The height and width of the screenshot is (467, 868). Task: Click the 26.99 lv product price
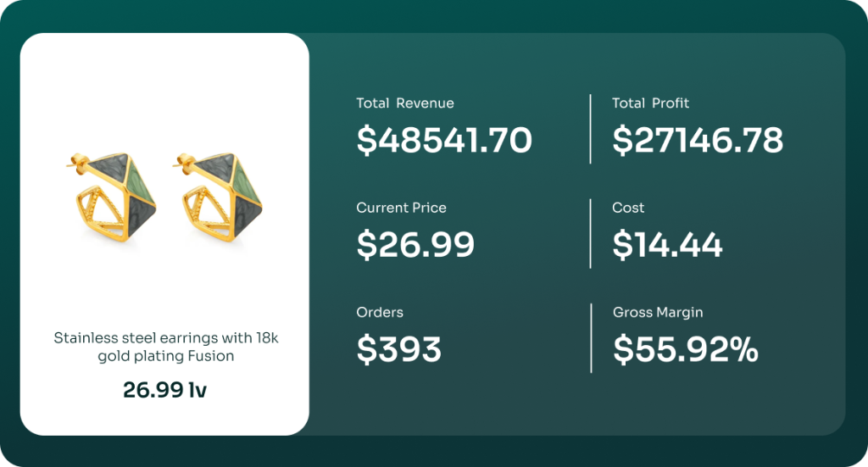point(165,390)
